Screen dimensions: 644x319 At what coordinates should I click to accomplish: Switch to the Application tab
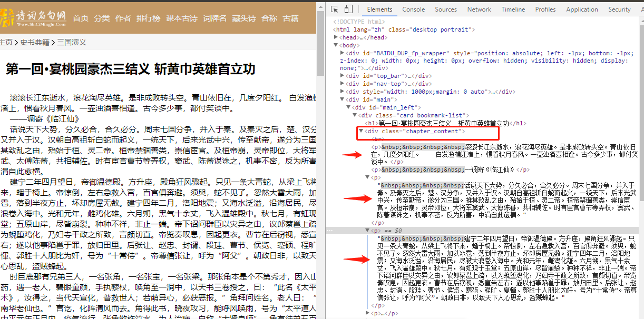pos(582,9)
